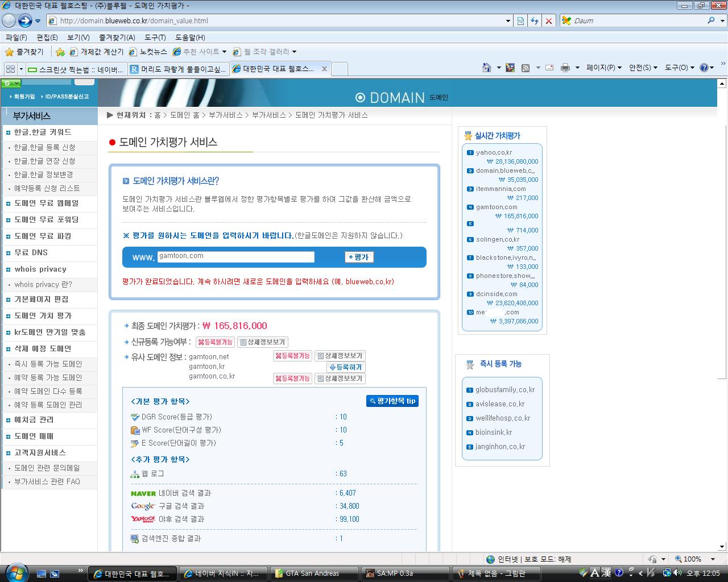
Task: Click the refresh page icon
Action: (535, 21)
